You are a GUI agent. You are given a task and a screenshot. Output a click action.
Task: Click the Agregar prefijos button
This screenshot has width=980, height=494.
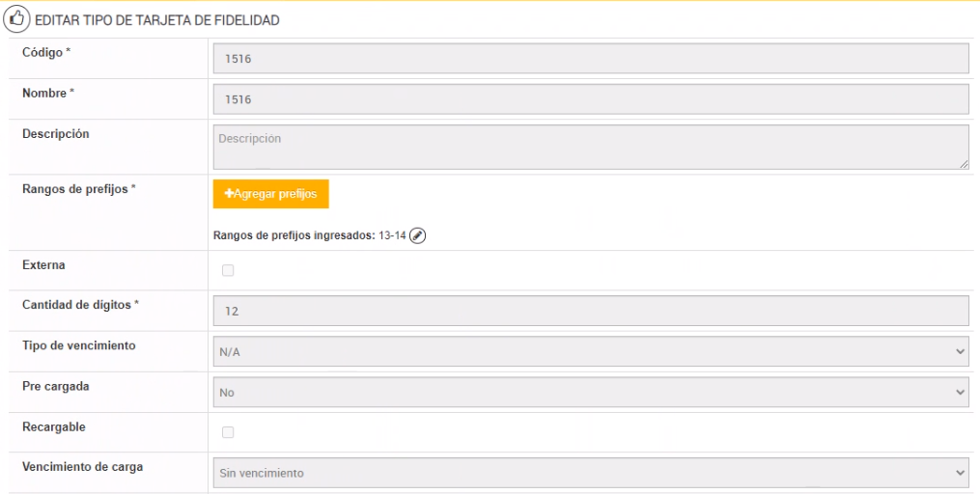pos(271,194)
